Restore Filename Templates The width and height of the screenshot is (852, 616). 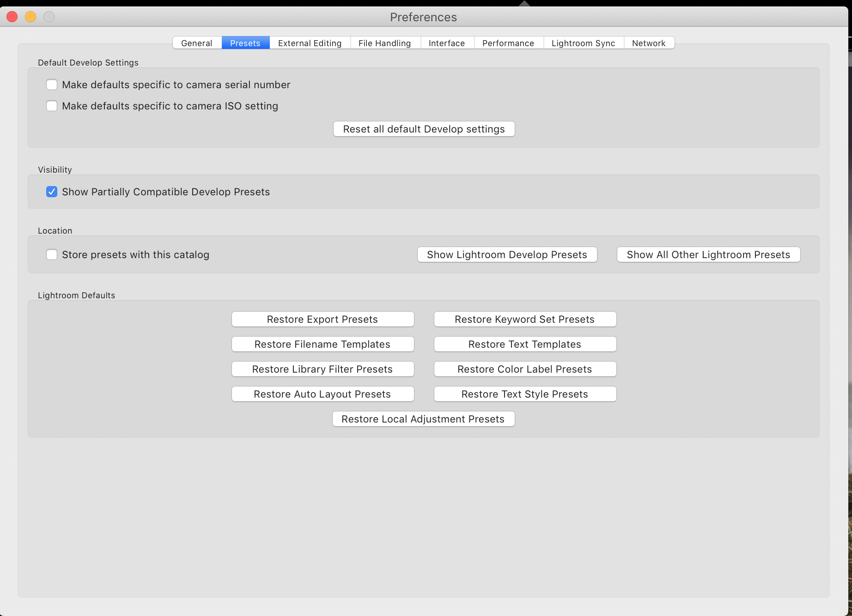point(323,344)
